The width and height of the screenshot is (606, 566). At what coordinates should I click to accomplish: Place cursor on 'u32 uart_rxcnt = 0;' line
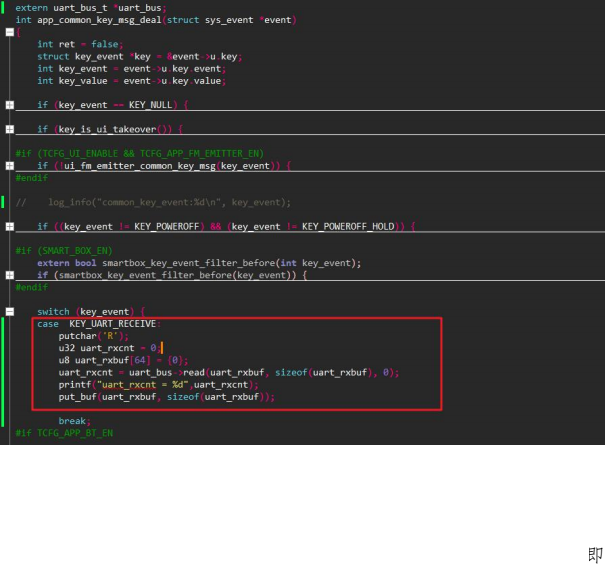110,348
